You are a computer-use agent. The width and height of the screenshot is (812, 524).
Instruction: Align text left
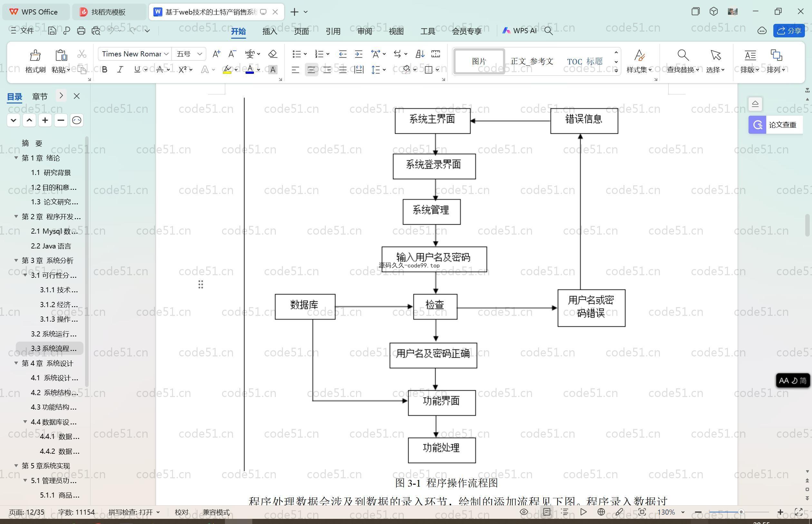pyautogui.click(x=295, y=70)
